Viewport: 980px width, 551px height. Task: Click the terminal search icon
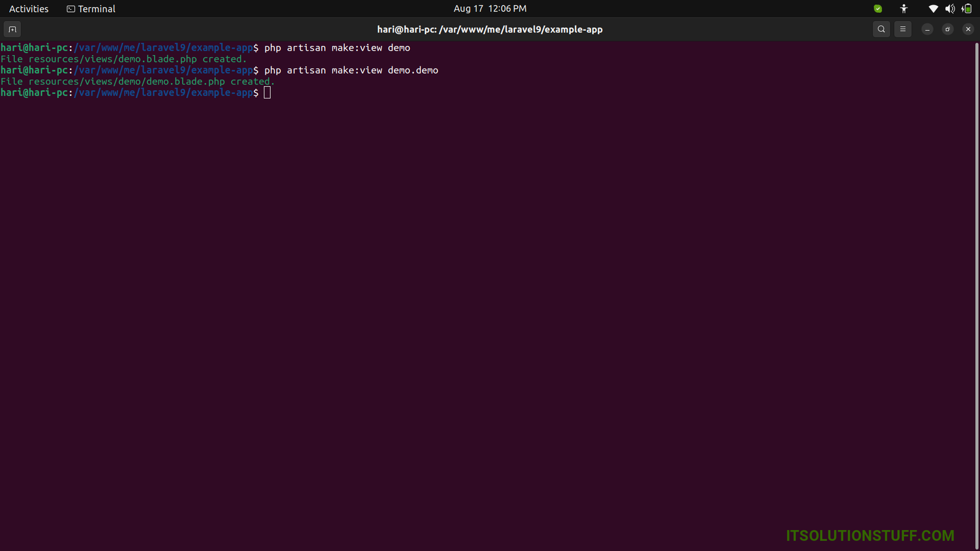point(881,29)
